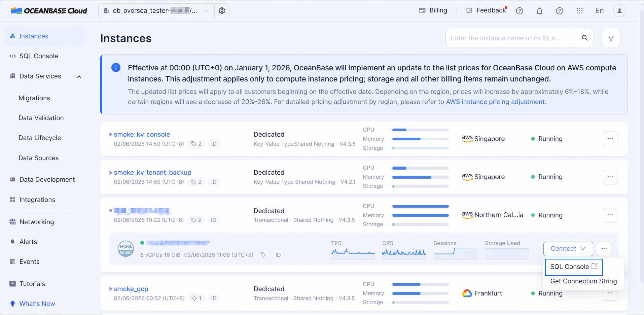Click the Connect dropdown button
This screenshot has width=644, height=315.
(x=568, y=249)
